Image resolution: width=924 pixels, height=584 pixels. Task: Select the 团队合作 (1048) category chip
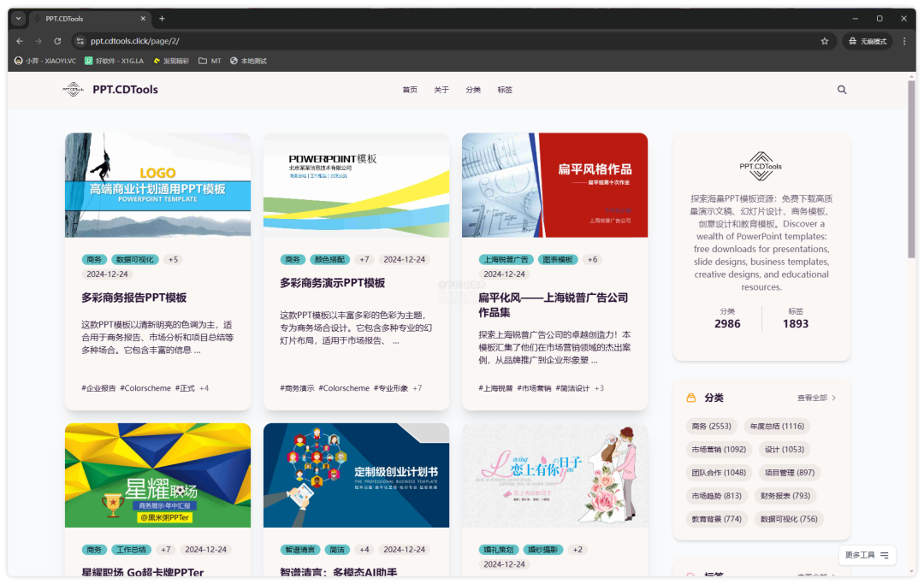(x=719, y=473)
